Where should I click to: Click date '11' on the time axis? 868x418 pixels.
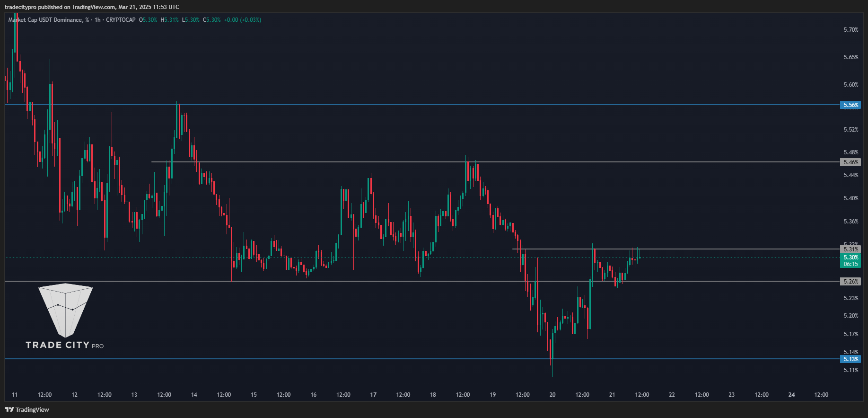click(15, 395)
